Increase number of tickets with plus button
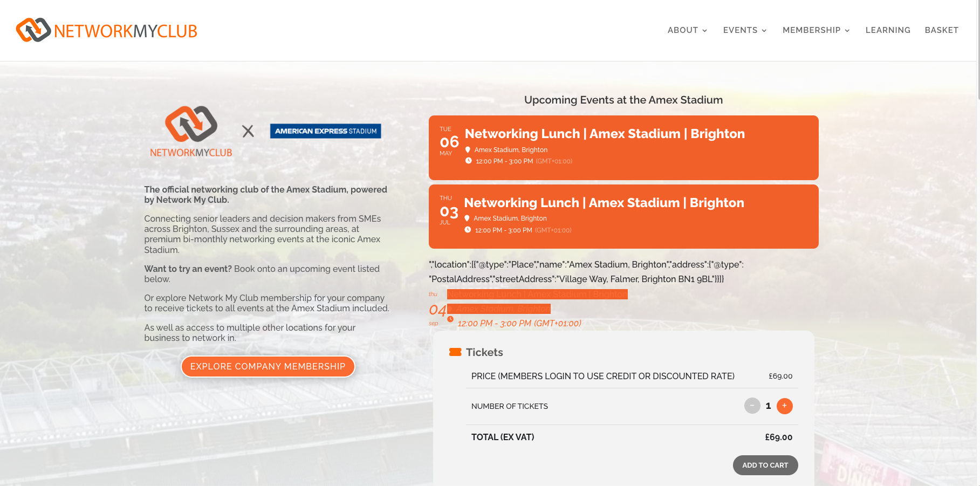The image size is (980, 486). [785, 406]
